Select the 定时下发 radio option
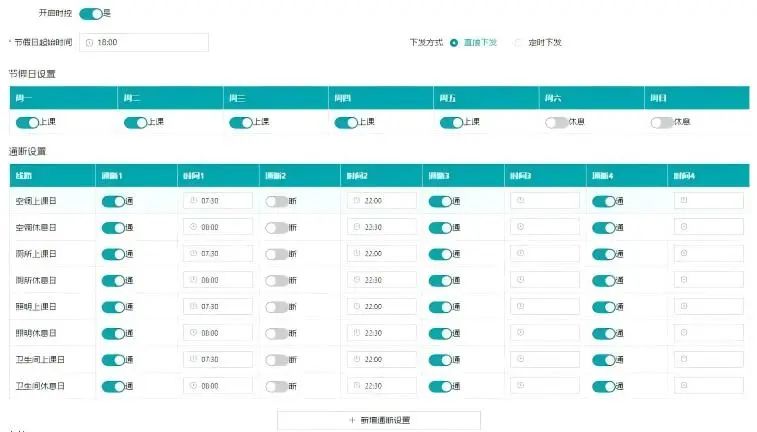Image resolution: width=757 pixels, height=432 pixels. pyautogui.click(x=519, y=42)
